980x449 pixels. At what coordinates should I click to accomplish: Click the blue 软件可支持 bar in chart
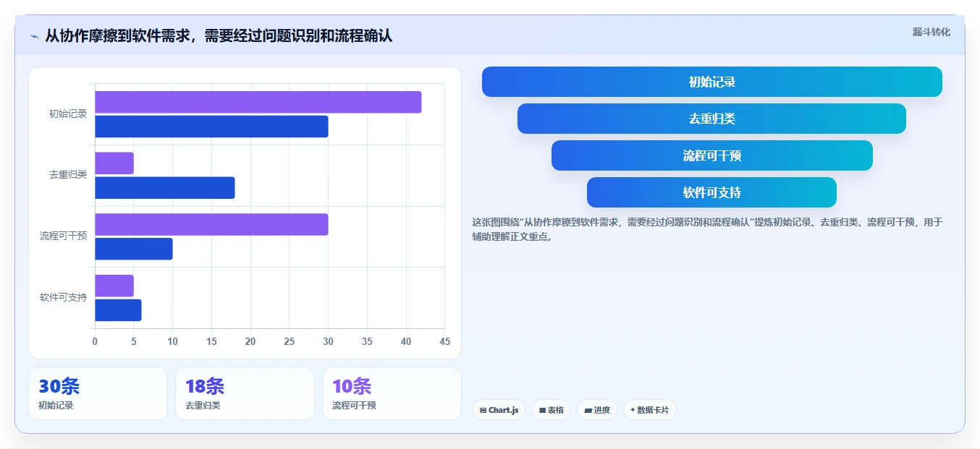click(118, 310)
